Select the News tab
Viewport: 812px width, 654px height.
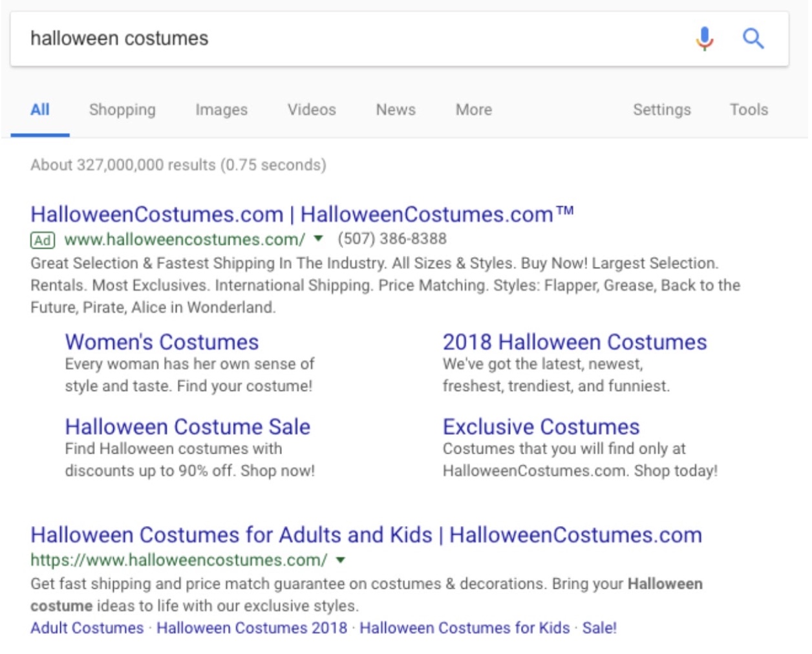(396, 110)
